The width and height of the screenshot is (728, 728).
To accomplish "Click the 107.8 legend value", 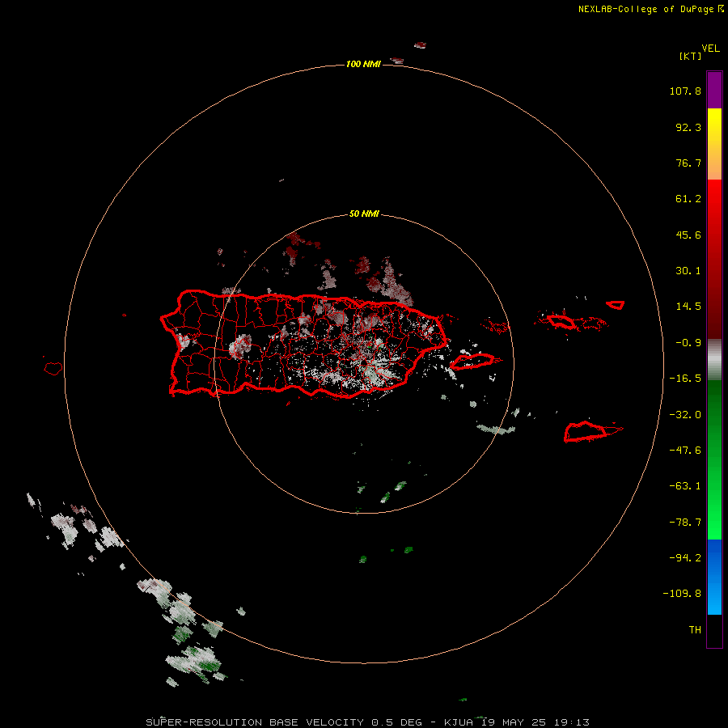I will [685, 91].
